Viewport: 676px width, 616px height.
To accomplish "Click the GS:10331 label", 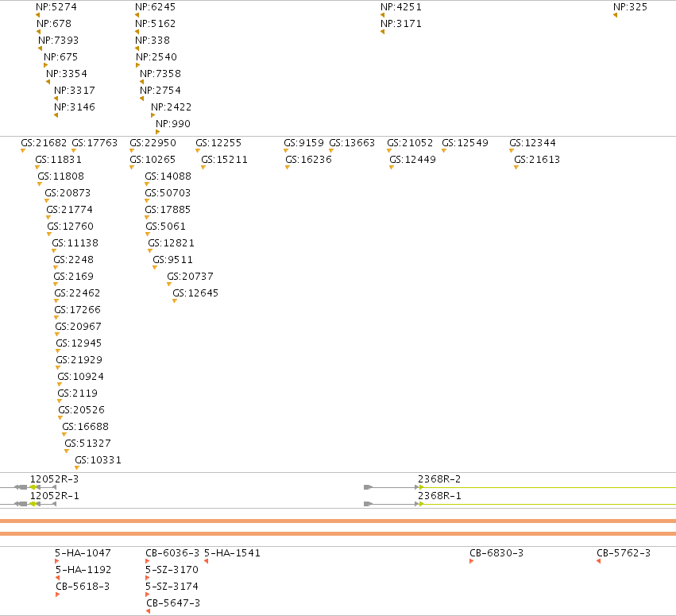I will coord(98,460).
